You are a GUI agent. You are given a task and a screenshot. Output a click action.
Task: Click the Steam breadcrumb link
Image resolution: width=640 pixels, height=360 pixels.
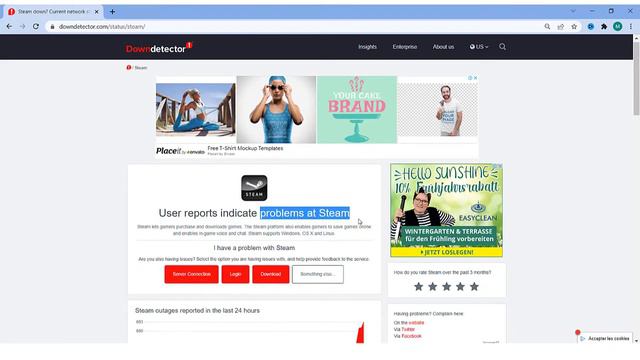pos(141,68)
